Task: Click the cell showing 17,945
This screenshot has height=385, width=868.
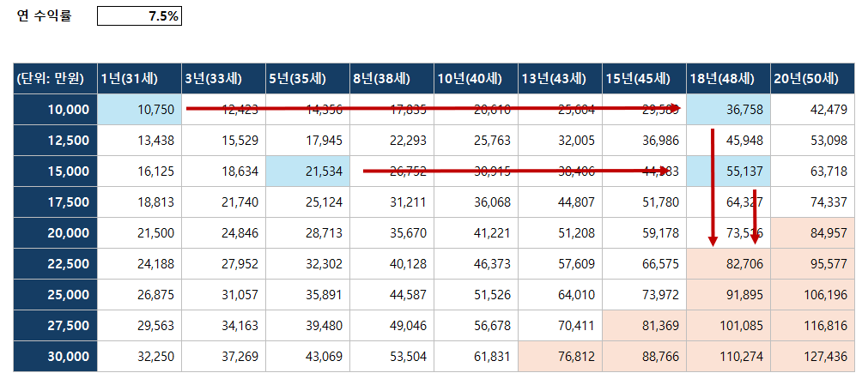Action: coord(307,141)
